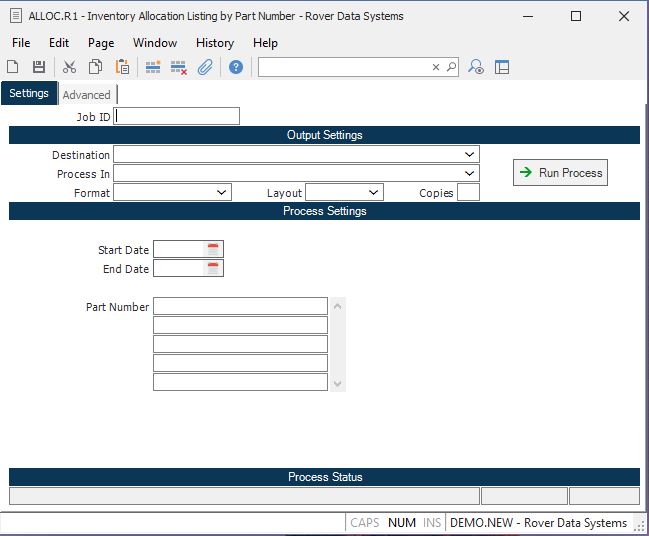This screenshot has height=536, width=649.
Task: Click the Copy icon in toolbar
Action: click(95, 67)
